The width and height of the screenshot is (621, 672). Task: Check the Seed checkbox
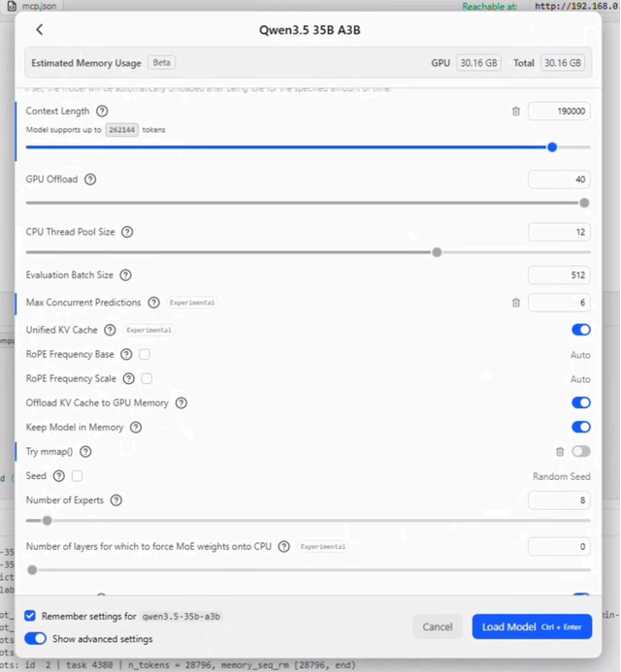[x=77, y=476]
